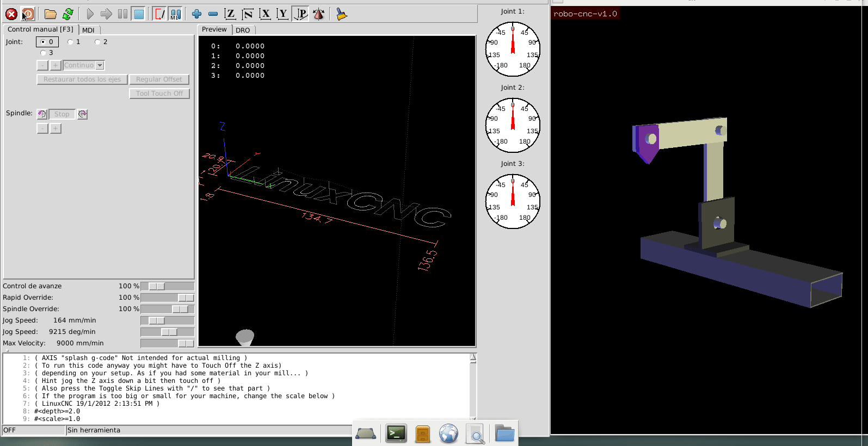
Task: Toggle the machine power button
Action: click(28, 14)
